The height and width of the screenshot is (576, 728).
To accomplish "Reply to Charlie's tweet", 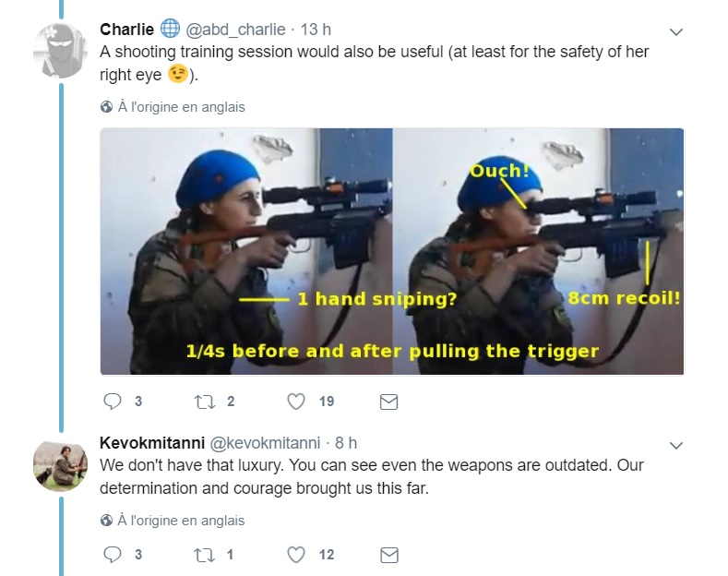I will [x=113, y=402].
